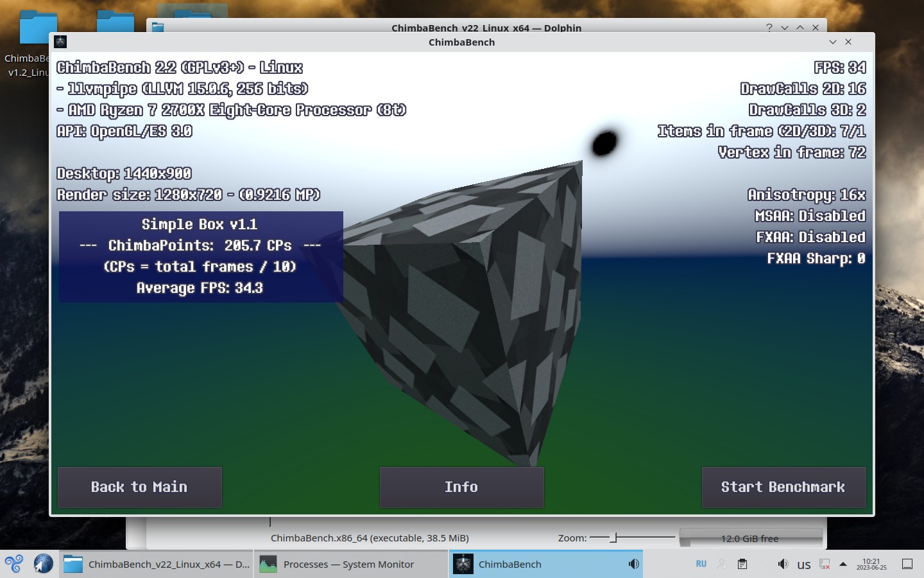Click the 'Desktop: 1440x900' text
This screenshot has width=924, height=578.
124,173
